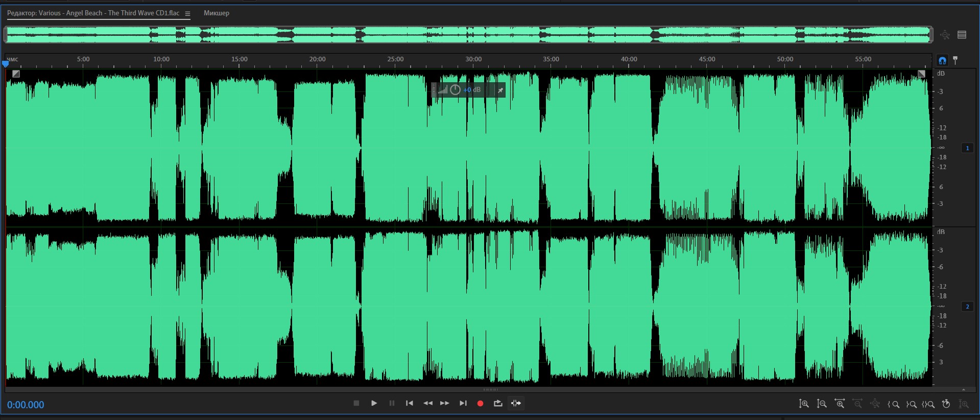This screenshot has width=980, height=420.
Task: Click the red Record button
Action: tap(480, 404)
